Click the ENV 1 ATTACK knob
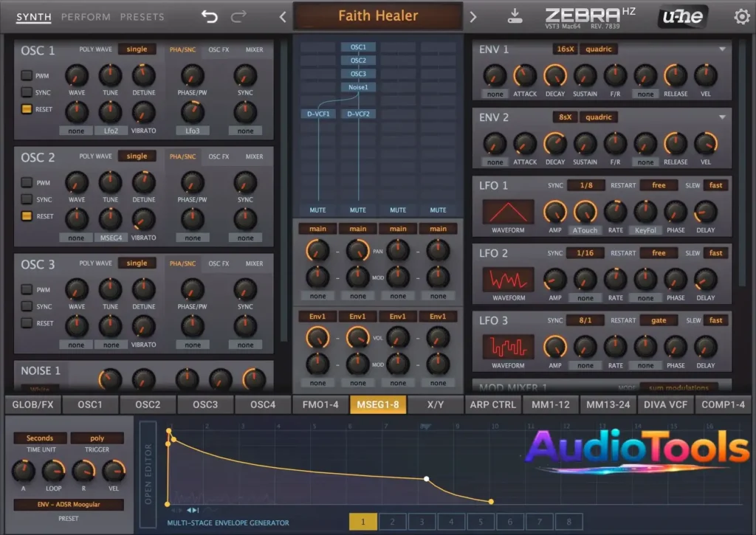The image size is (756, 535). coord(525,76)
